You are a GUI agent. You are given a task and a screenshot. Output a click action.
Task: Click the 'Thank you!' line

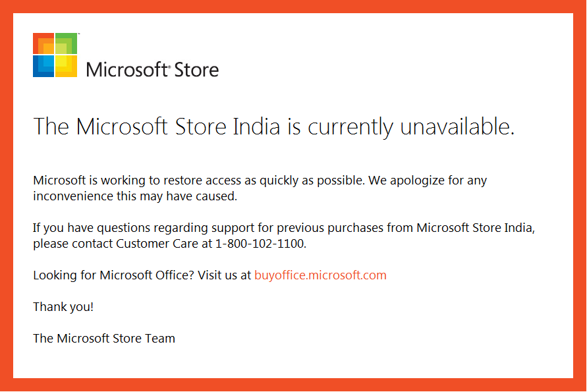[63, 306]
